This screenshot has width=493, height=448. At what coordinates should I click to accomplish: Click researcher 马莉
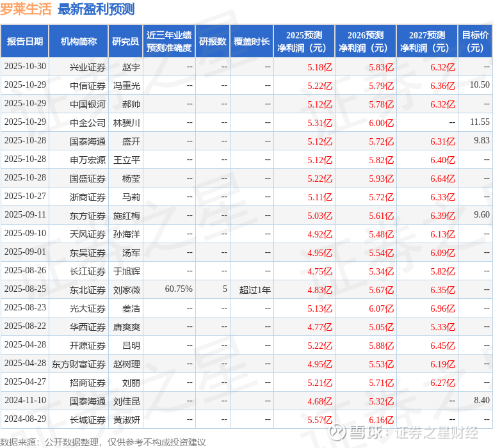coord(131,197)
